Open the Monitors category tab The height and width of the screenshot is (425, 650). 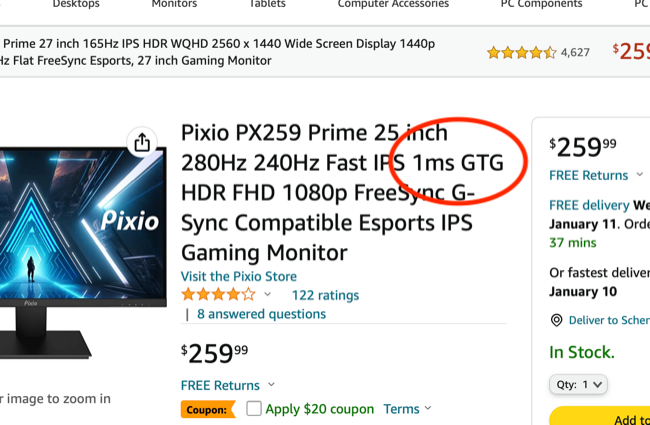[174, 5]
